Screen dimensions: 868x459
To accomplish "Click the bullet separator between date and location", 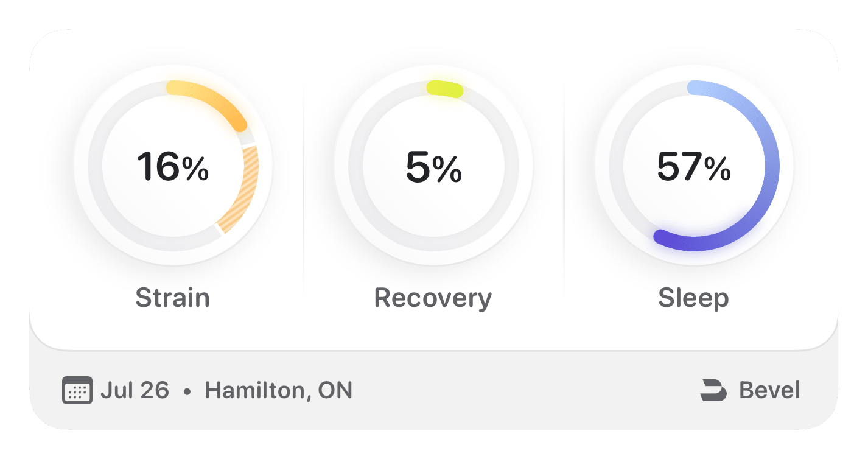I will click(187, 391).
